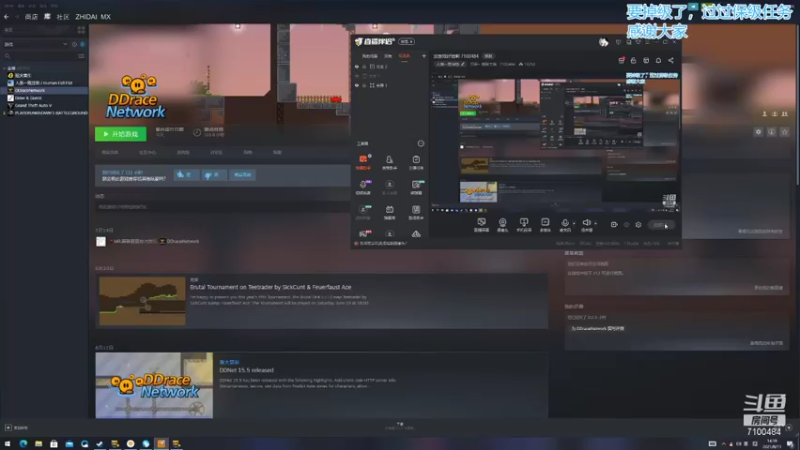Recommend game with thumbs-up 是 button
This screenshot has width=800, height=450.
point(186,174)
